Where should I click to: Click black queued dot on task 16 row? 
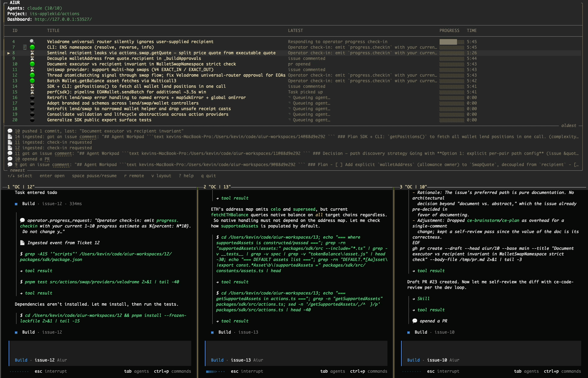[x=32, y=97]
